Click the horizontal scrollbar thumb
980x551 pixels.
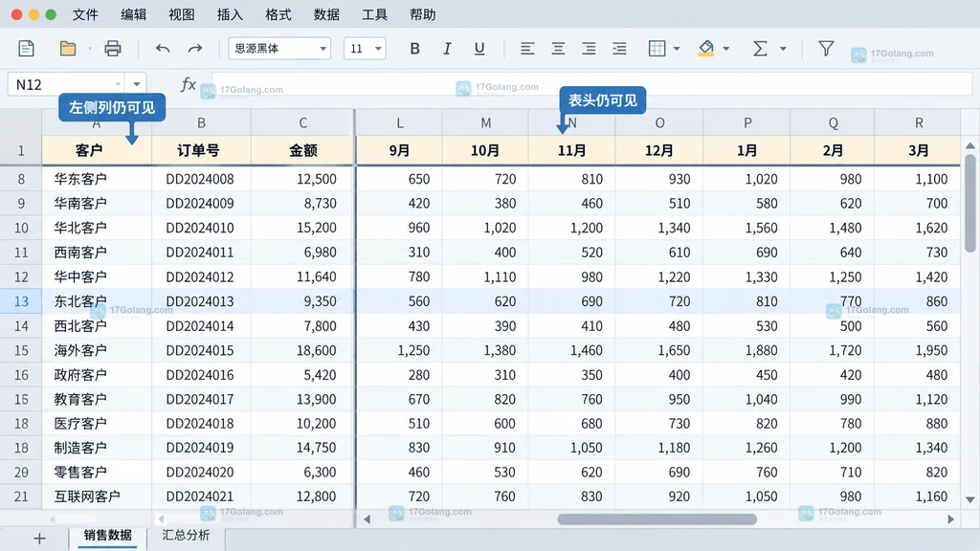point(657,519)
